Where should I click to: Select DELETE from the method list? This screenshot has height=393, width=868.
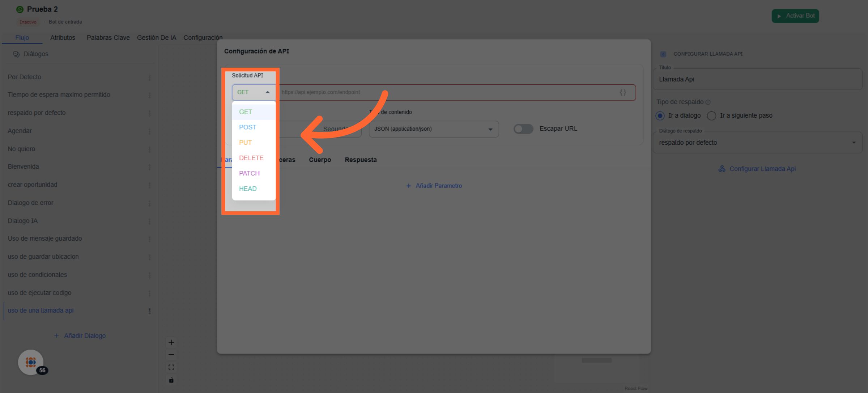(251, 158)
